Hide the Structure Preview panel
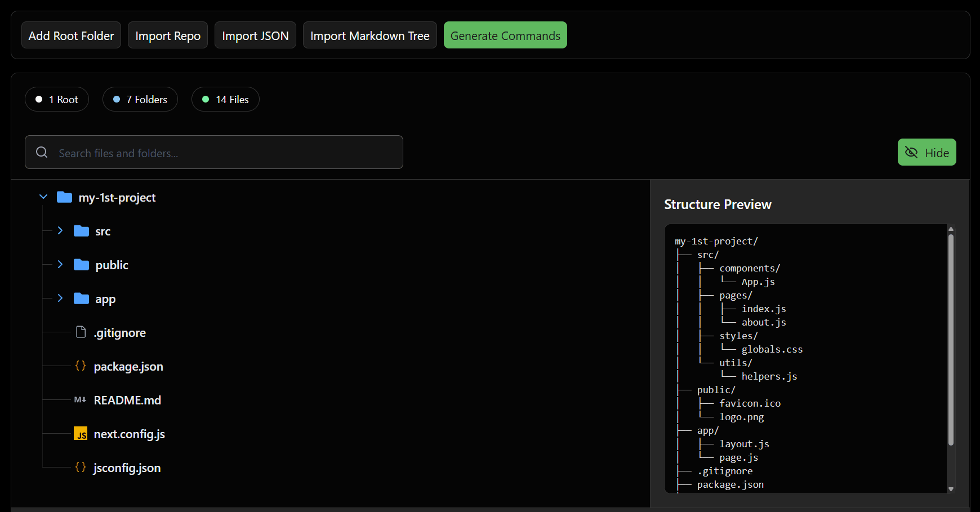Viewport: 980px width, 512px height. click(x=926, y=153)
